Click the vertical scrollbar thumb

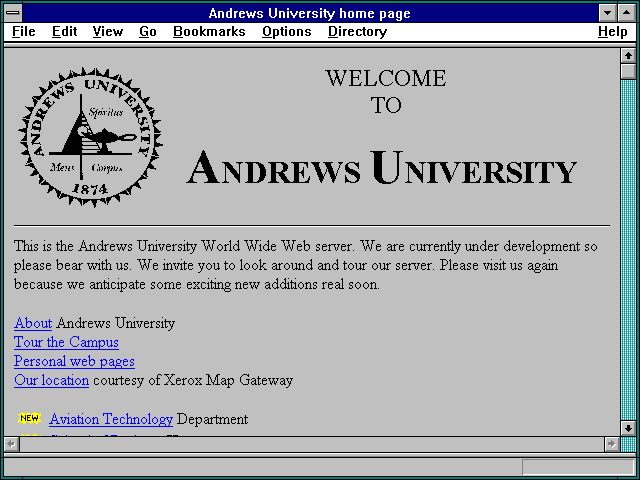tap(628, 71)
